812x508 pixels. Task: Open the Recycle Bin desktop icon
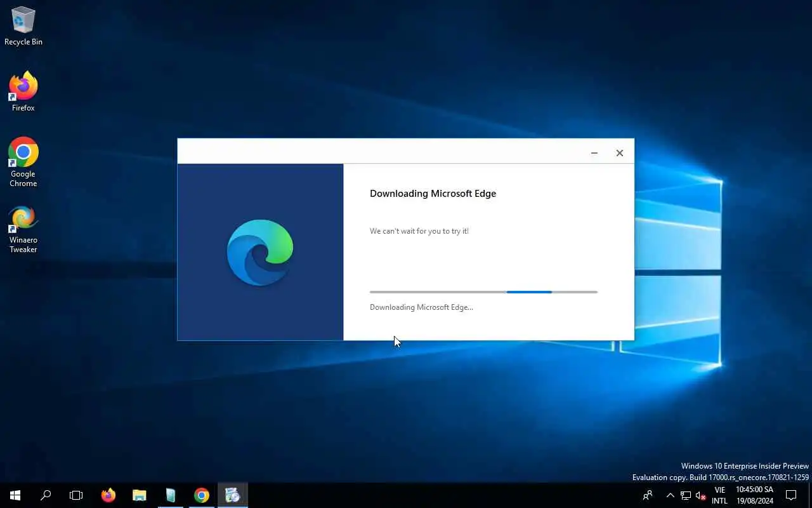pos(23,26)
